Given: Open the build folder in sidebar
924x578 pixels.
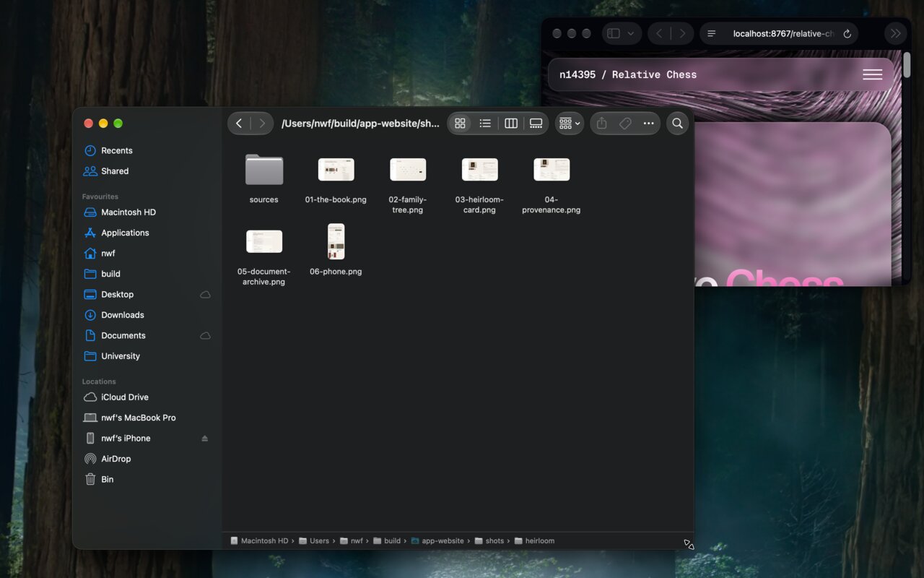Looking at the screenshot, I should (147, 274).
